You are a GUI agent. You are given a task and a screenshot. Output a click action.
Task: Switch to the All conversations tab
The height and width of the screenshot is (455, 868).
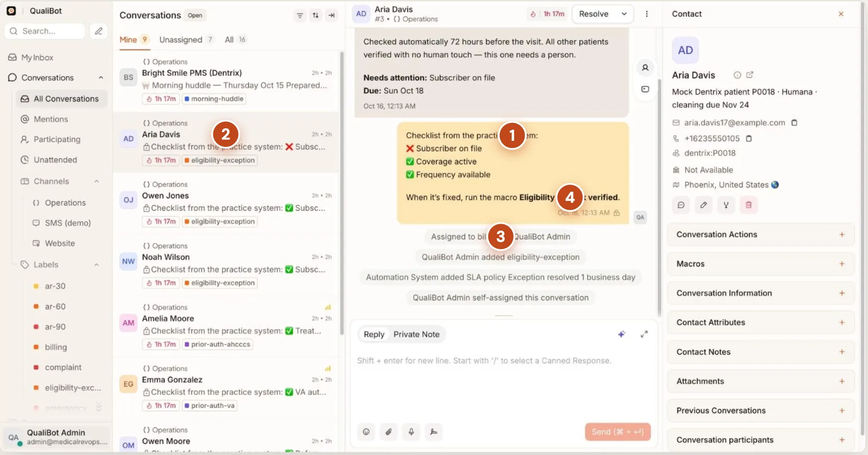[235, 40]
